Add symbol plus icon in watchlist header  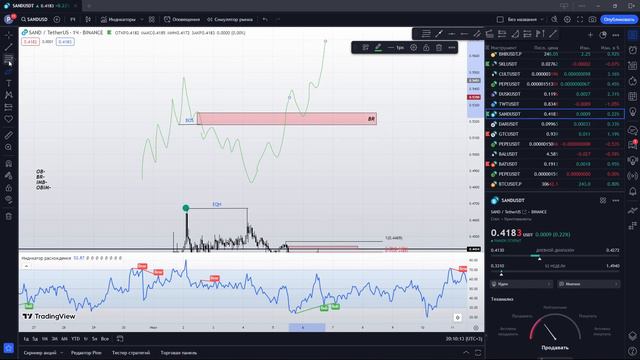(590, 35)
